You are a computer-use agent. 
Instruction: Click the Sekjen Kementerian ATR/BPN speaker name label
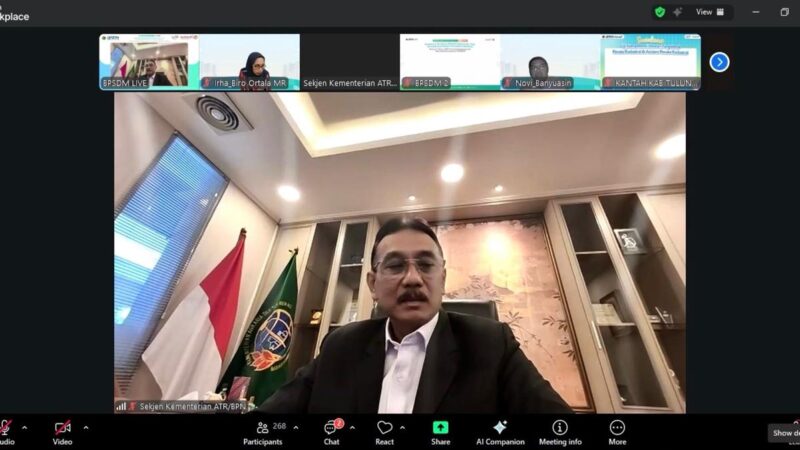[193, 407]
